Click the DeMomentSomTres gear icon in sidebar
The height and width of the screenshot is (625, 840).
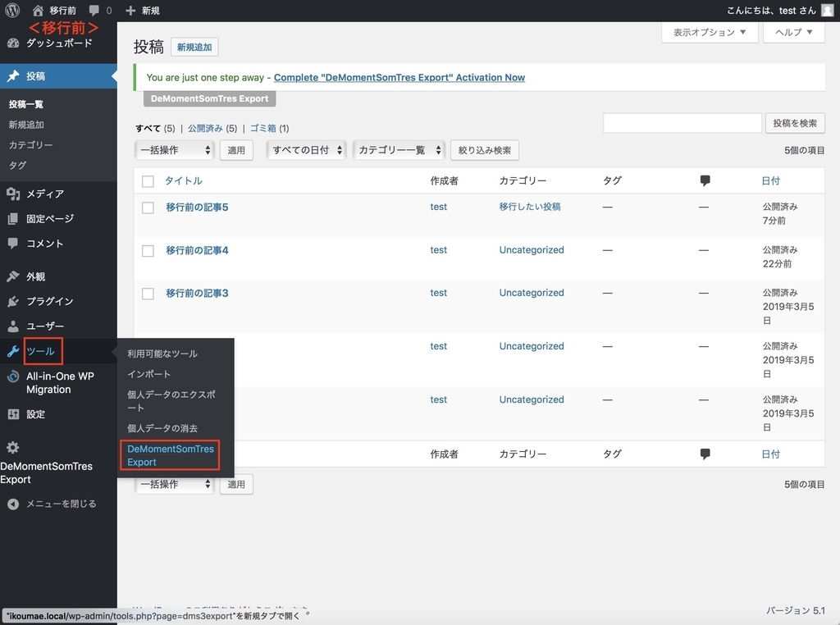[13, 448]
